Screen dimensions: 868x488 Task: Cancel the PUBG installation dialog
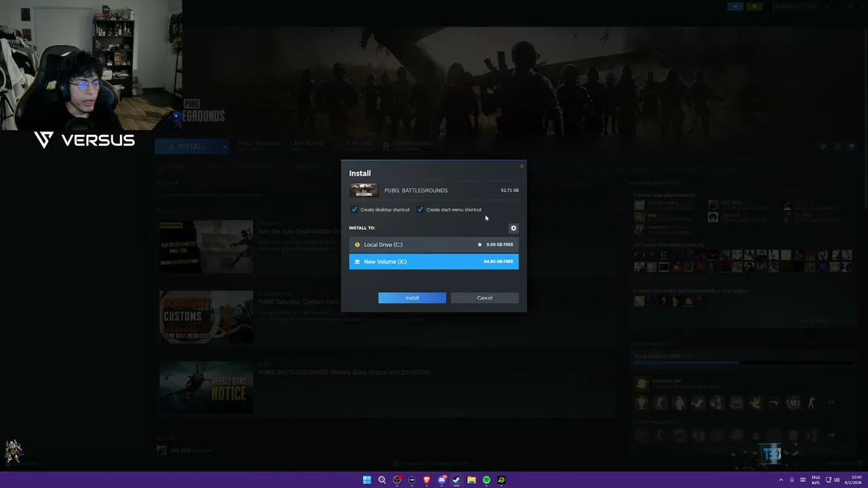pyautogui.click(x=485, y=298)
